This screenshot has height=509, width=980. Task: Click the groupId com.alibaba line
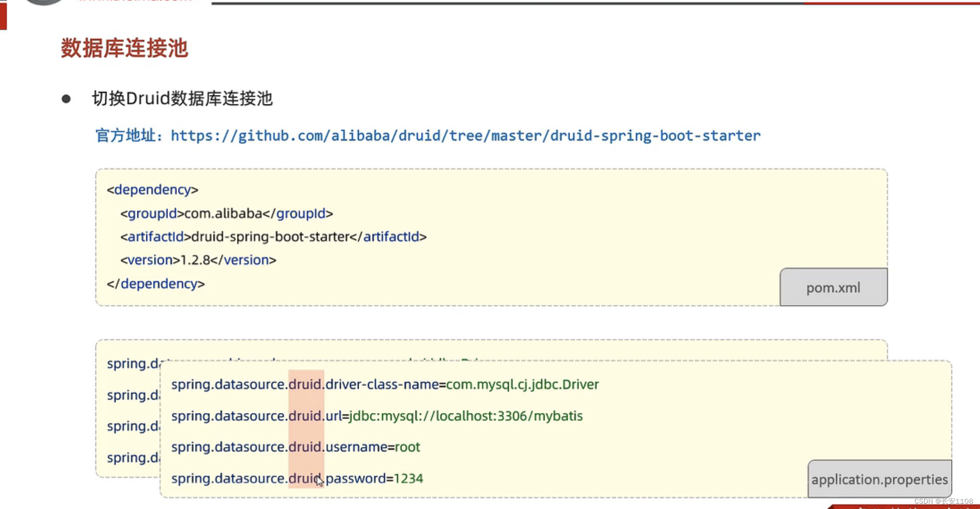(x=227, y=213)
